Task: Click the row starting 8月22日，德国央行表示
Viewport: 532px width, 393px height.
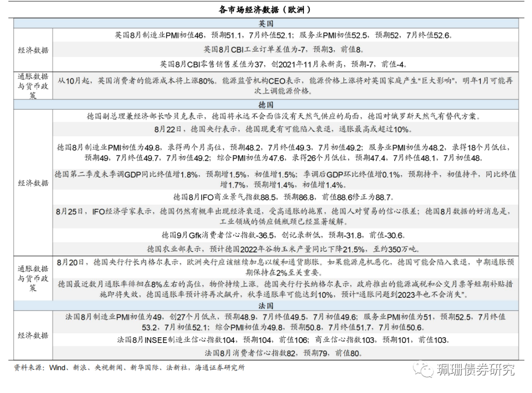Action: [x=286, y=129]
